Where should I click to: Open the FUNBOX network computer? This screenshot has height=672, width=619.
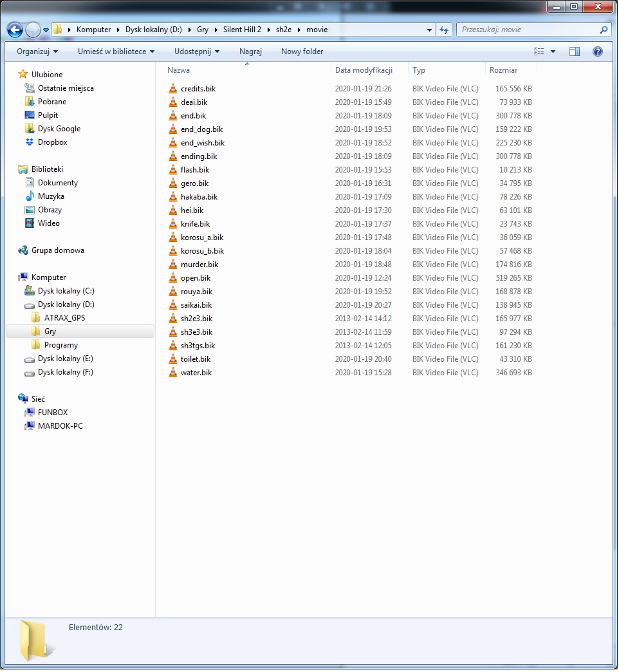tap(47, 413)
